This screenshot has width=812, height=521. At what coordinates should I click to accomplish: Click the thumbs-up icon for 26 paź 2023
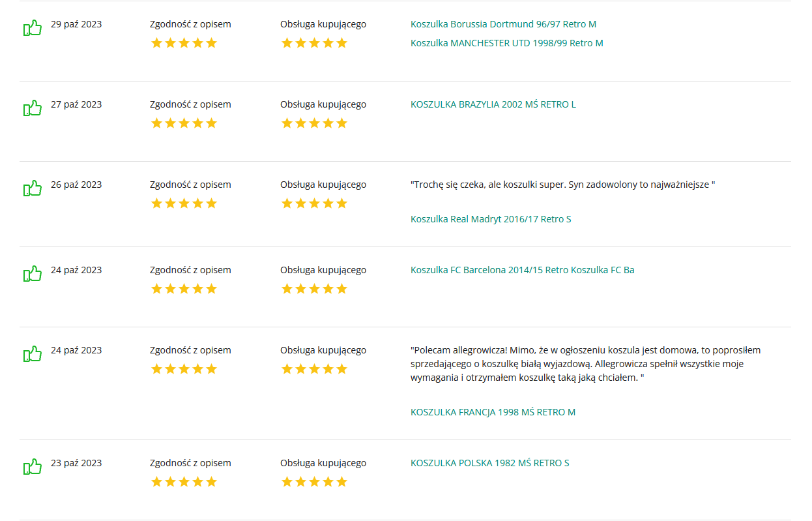click(x=33, y=188)
